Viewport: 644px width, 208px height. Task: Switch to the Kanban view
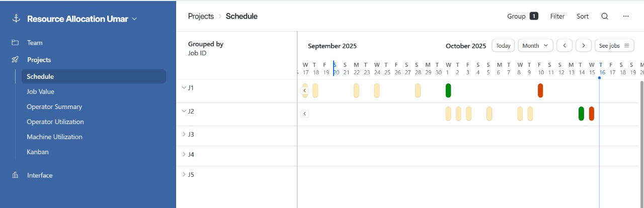tap(38, 152)
